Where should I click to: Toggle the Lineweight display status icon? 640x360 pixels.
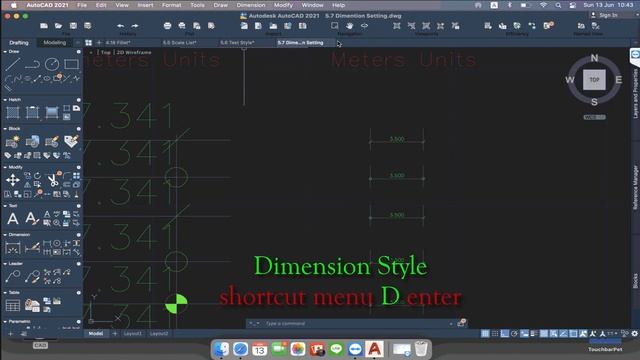click(x=534, y=333)
